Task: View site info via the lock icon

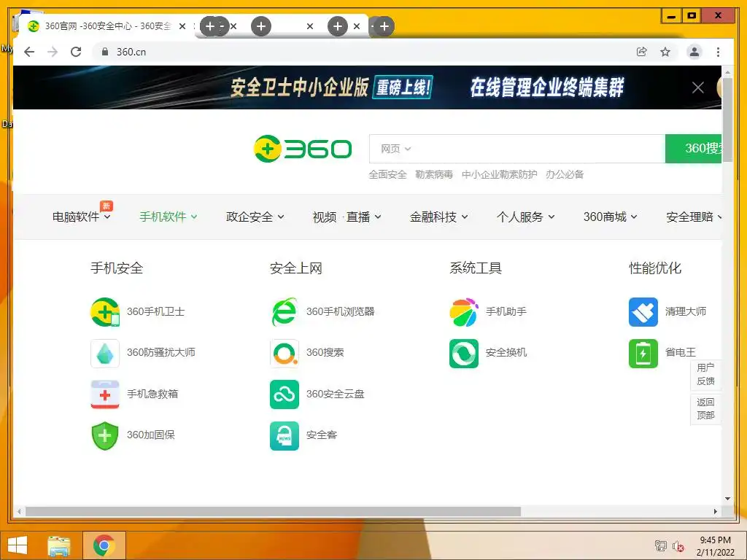Action: [105, 52]
